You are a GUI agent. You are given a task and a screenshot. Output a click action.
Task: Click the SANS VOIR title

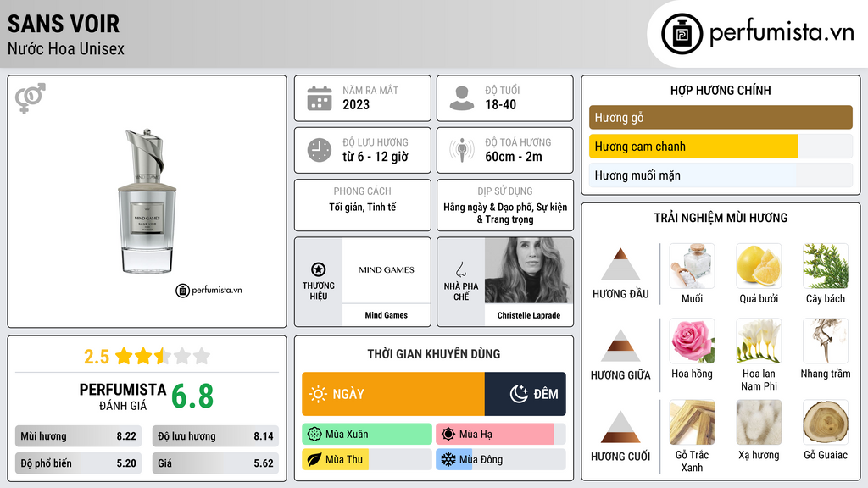(64, 24)
